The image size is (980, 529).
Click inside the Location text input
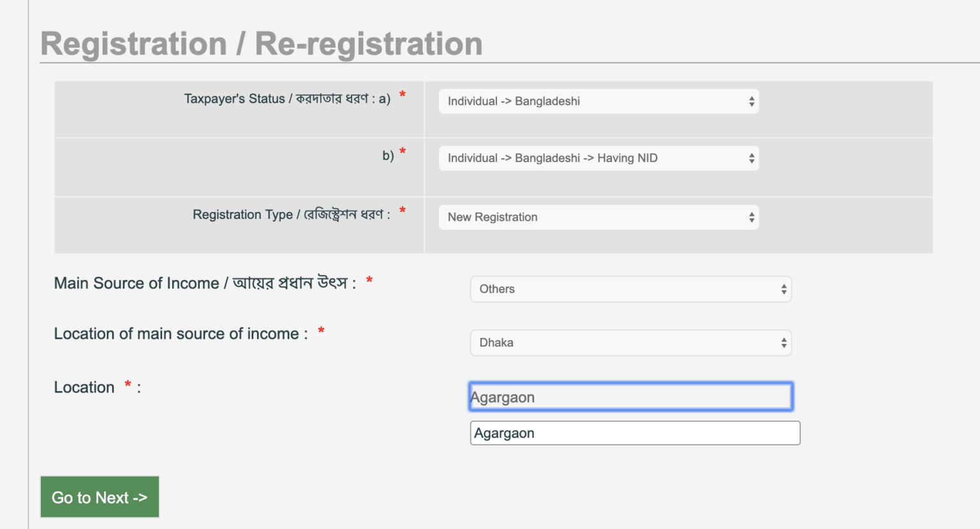coord(630,396)
